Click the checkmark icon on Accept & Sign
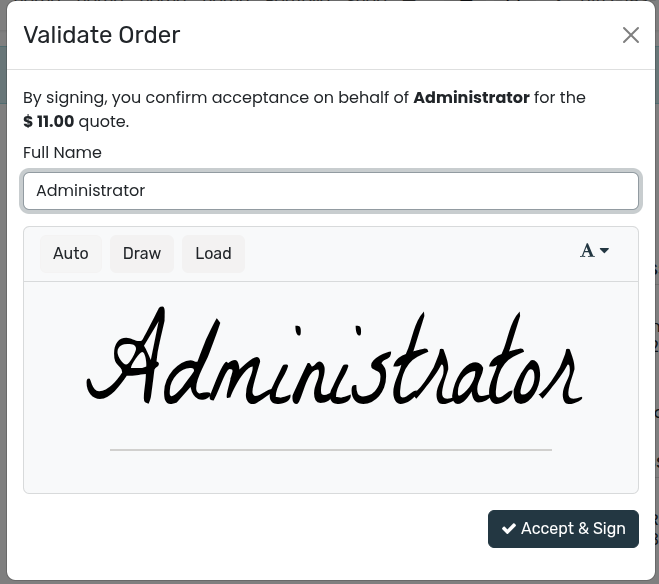The height and width of the screenshot is (584, 659). pos(509,529)
